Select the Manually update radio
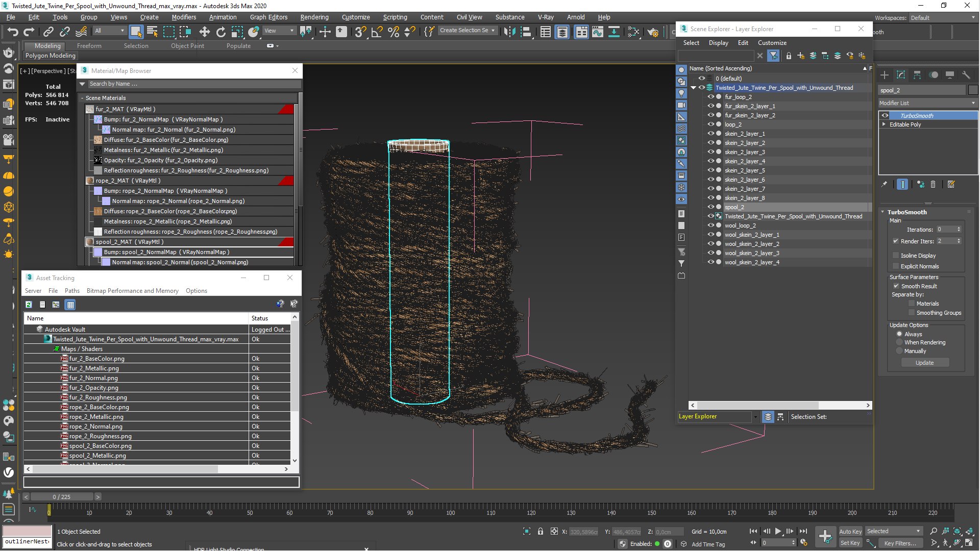The height and width of the screenshot is (551, 980). point(899,351)
